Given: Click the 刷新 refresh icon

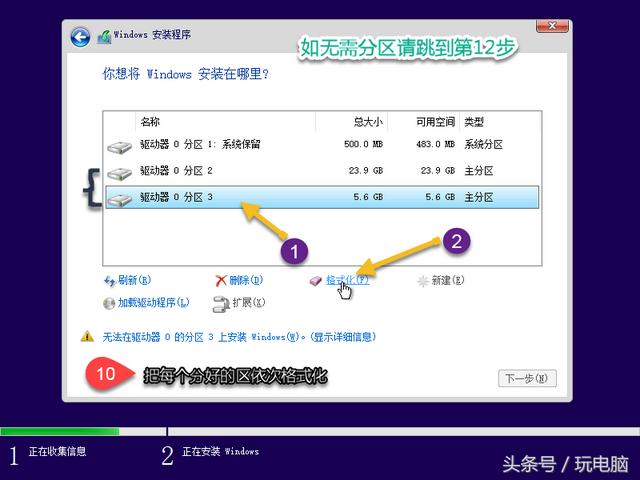Looking at the screenshot, I should coord(110,281).
